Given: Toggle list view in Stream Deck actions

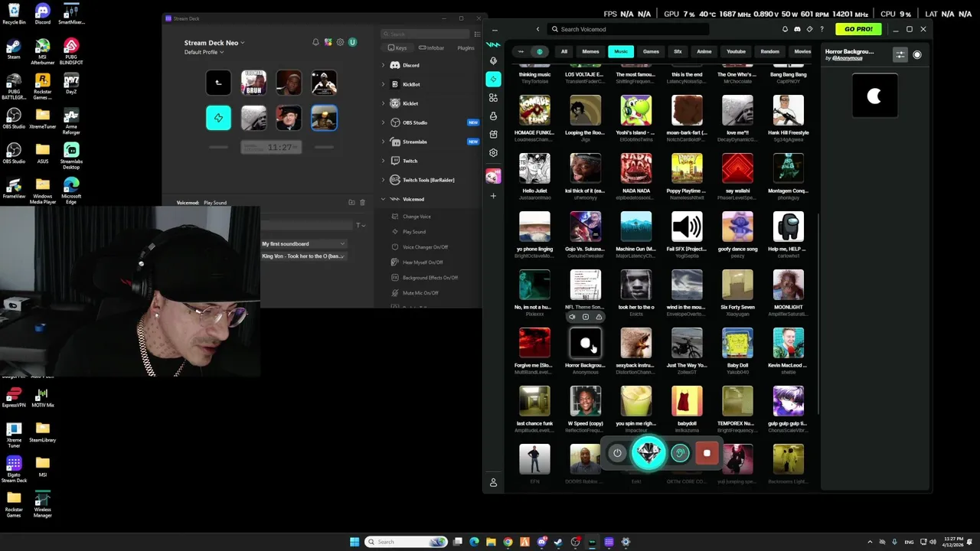Looking at the screenshot, I should pos(477,34).
